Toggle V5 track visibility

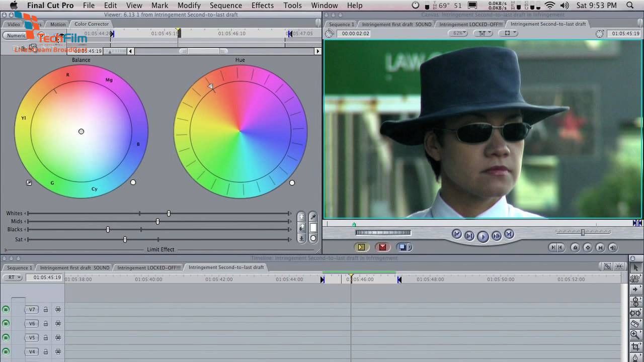(x=6, y=338)
